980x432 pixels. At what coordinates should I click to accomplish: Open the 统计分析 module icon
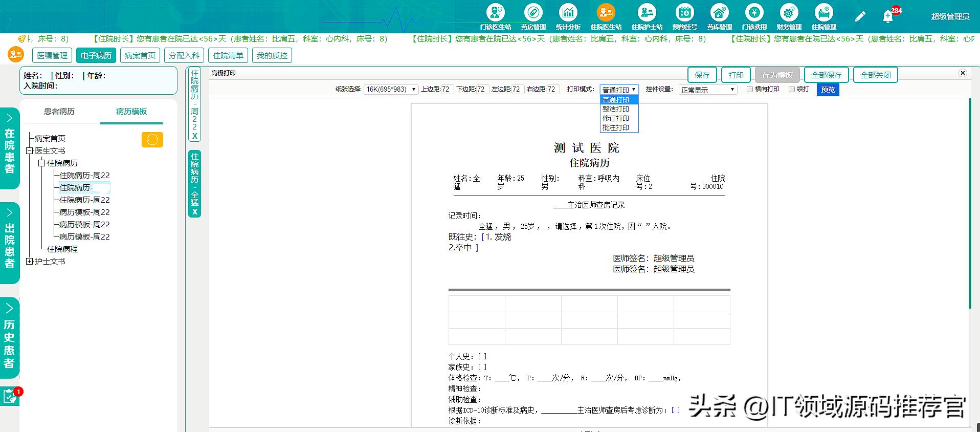568,16
